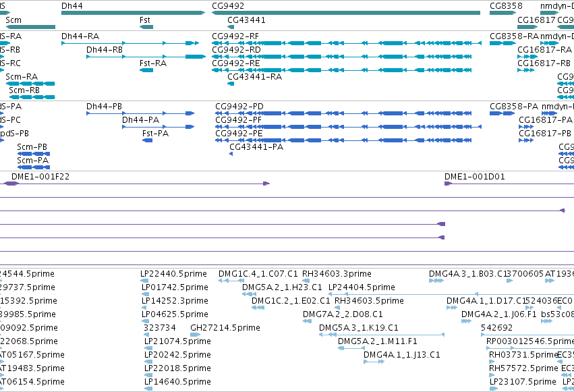Select the Dh44-RA transcript
This screenshot has width=574, height=392.
130,44
